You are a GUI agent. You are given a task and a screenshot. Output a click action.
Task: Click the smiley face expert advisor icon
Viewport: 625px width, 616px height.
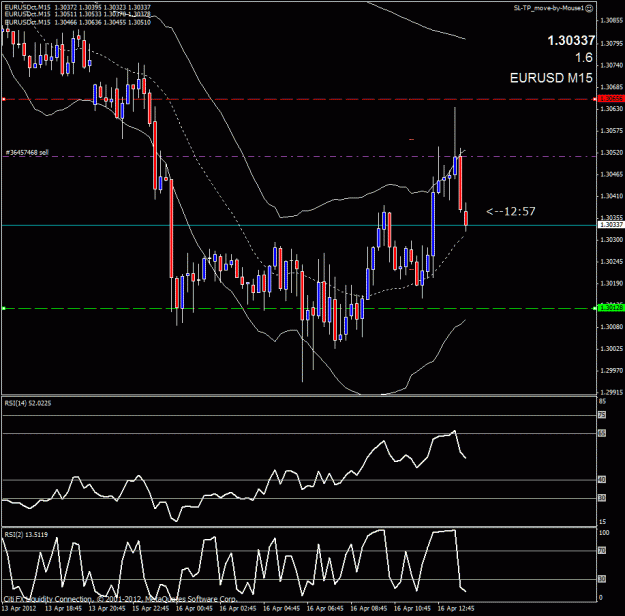pos(590,8)
